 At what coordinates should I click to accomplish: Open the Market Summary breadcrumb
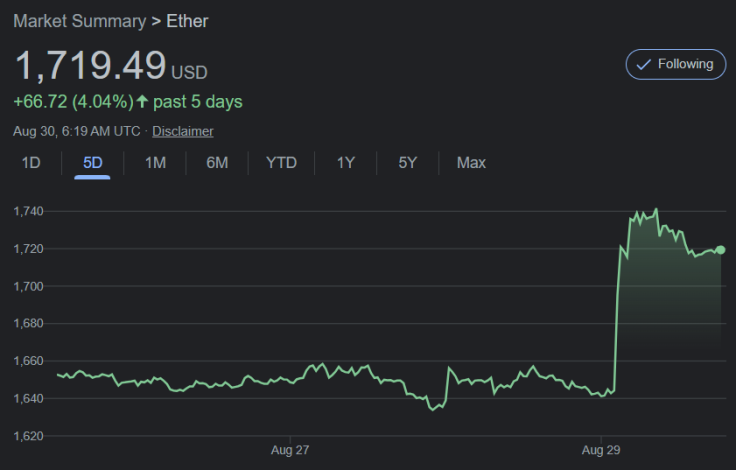(80, 21)
